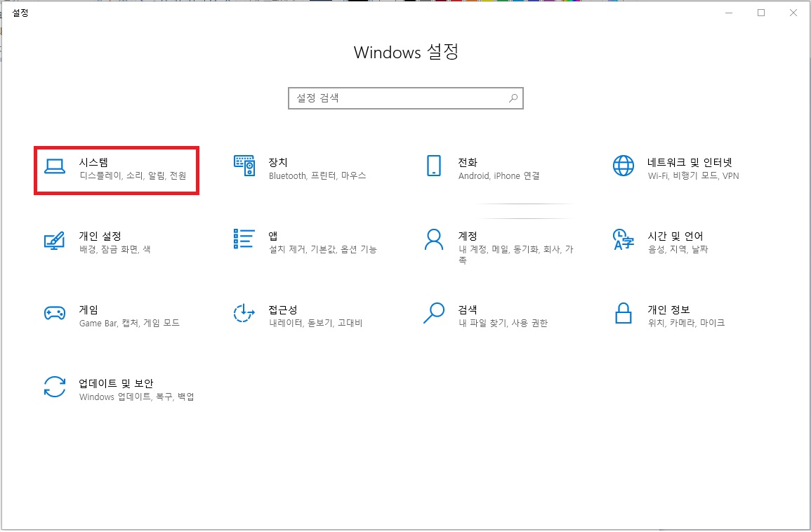The width and height of the screenshot is (811, 532).
Task: Click 'Android, iPhone 연결' description
Action: click(499, 175)
